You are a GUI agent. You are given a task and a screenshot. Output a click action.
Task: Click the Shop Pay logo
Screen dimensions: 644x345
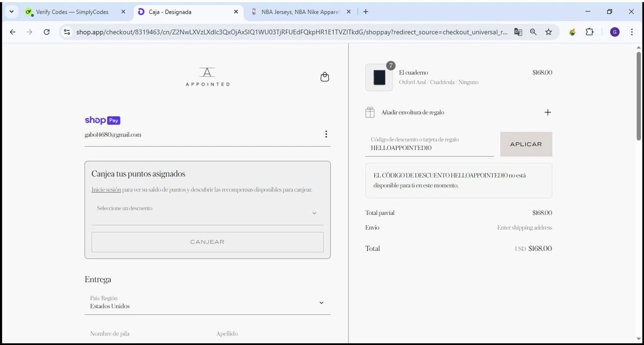[103, 120]
